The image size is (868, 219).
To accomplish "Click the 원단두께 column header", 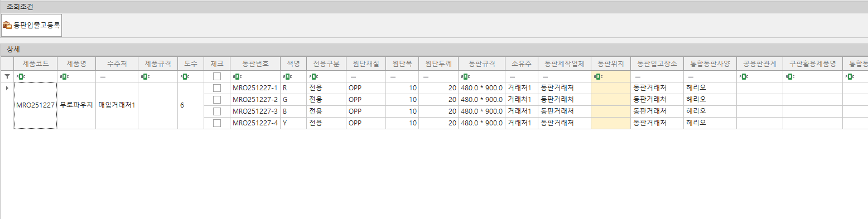I will pyautogui.click(x=438, y=64).
